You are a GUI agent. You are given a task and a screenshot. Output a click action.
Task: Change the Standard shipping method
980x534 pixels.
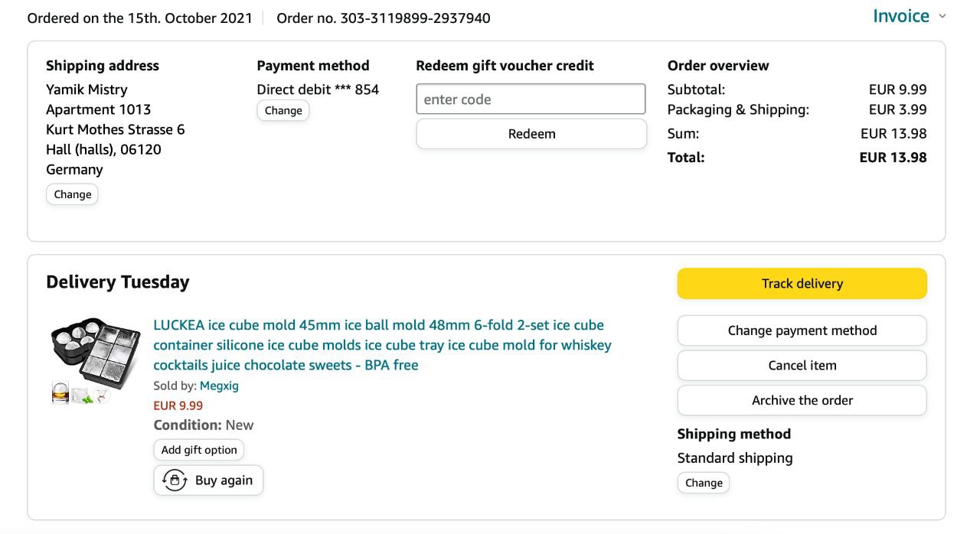tap(704, 483)
